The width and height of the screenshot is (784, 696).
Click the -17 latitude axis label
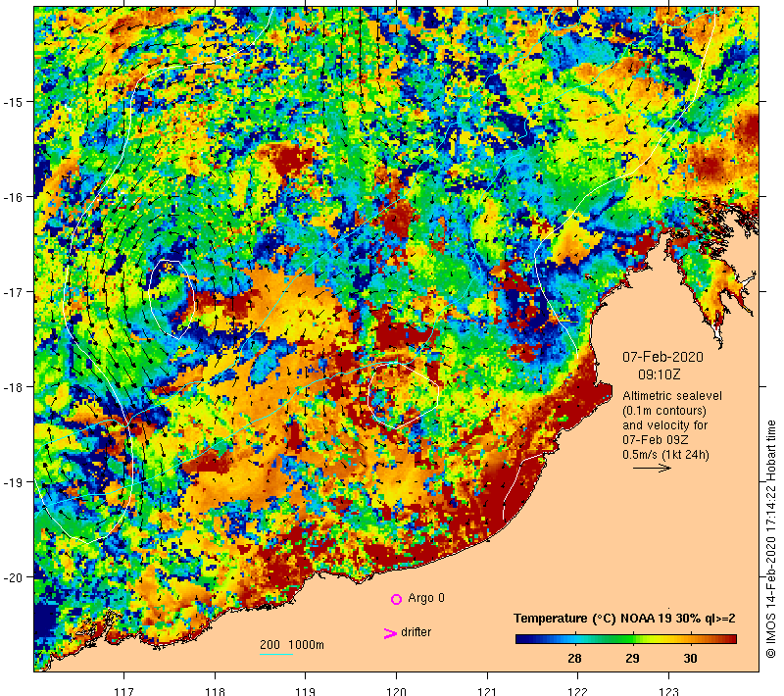[x=13, y=292]
